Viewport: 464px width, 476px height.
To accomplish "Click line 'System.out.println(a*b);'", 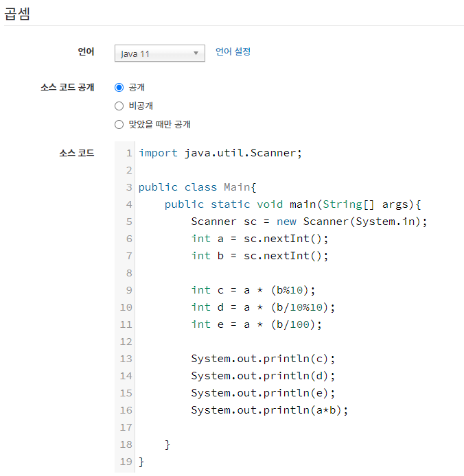I will pos(270,410).
